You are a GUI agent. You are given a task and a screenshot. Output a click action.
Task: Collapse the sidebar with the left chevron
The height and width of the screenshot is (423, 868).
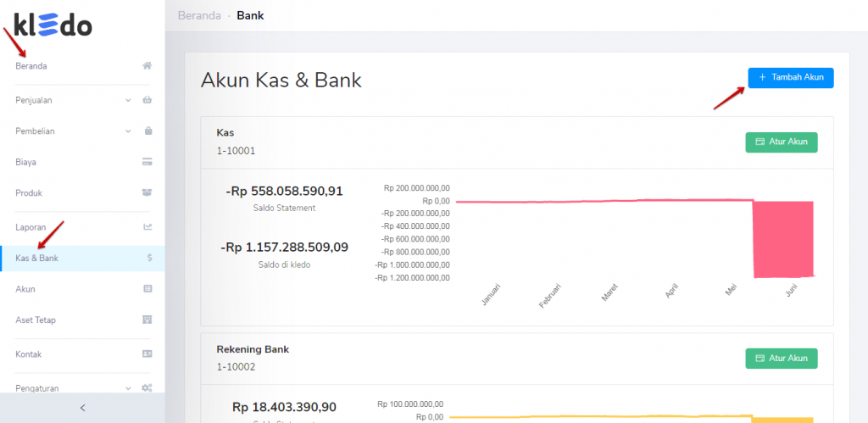click(82, 408)
